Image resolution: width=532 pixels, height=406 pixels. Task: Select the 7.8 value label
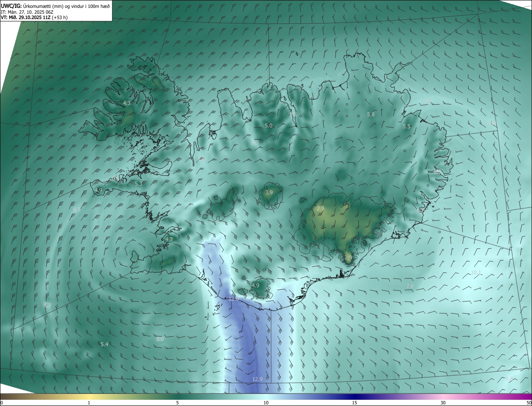[410, 286]
